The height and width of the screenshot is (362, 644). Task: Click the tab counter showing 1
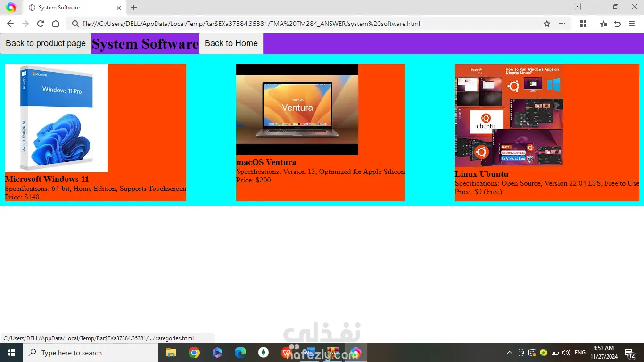click(x=578, y=7)
